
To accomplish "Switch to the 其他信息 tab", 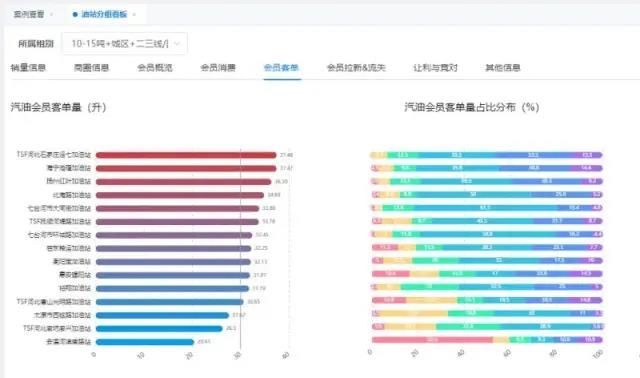I will coord(502,68).
